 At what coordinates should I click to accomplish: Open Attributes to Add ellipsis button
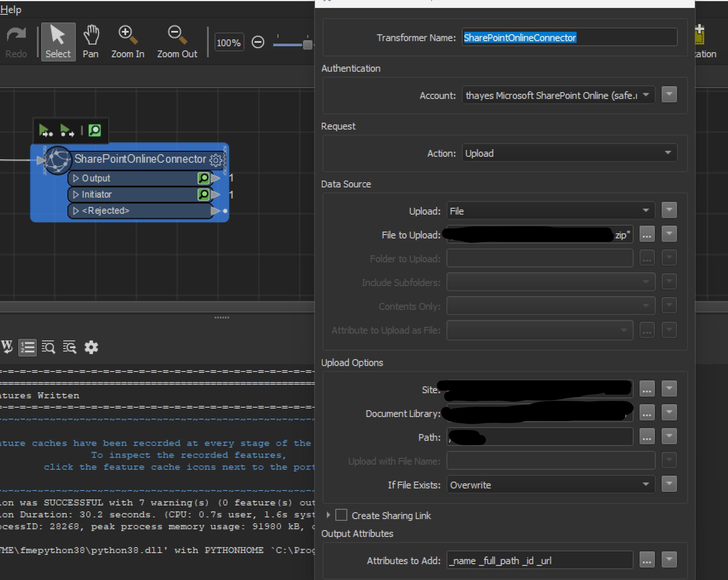[x=647, y=560]
